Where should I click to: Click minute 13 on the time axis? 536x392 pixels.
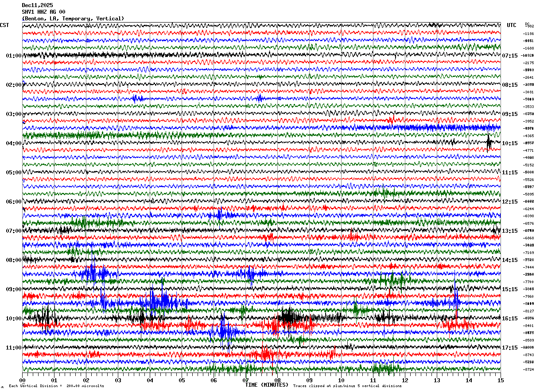point(437,380)
